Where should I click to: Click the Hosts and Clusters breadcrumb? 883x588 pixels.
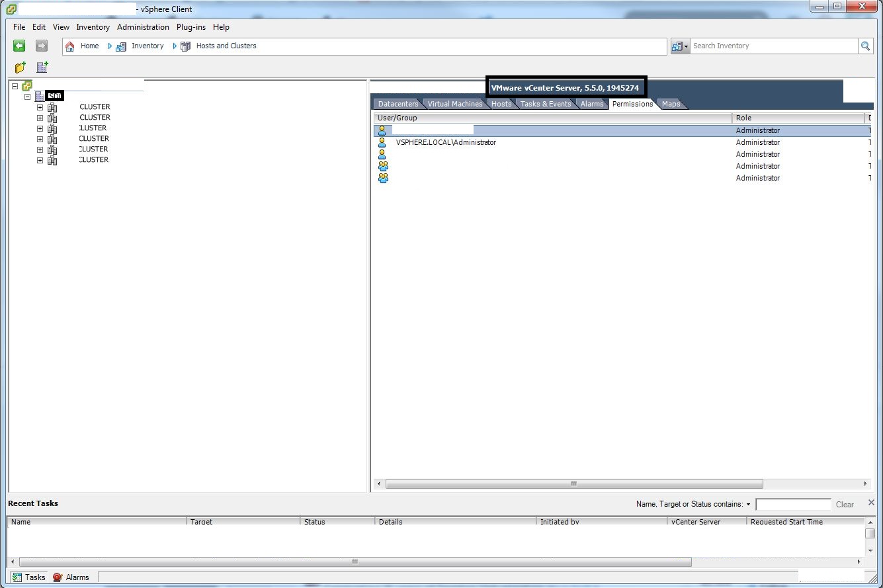[226, 46]
